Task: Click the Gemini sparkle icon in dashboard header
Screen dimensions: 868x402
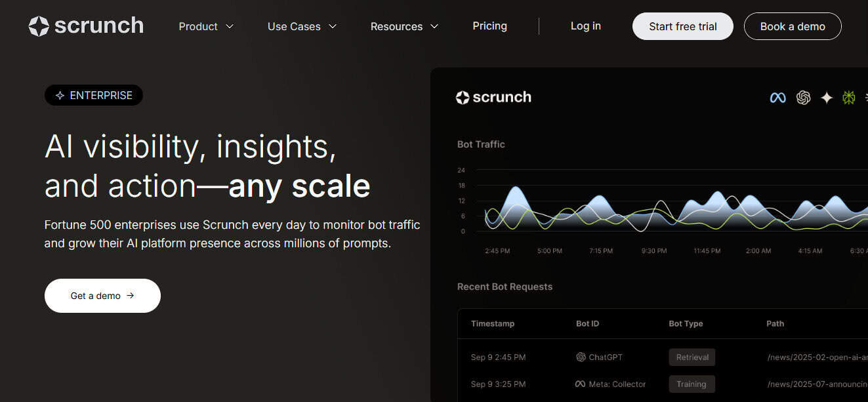Action: 827,98
